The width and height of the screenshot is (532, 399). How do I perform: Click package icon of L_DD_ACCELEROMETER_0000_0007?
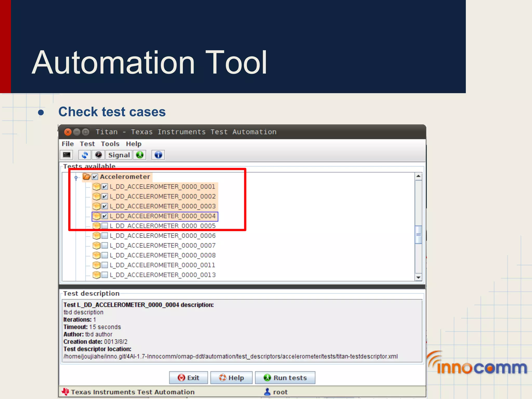click(96, 245)
